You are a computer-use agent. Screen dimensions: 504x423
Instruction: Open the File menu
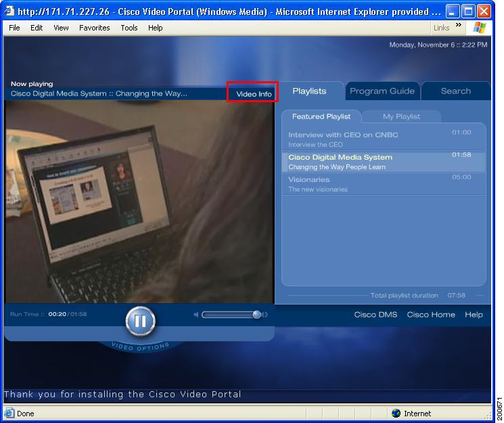tap(14, 28)
